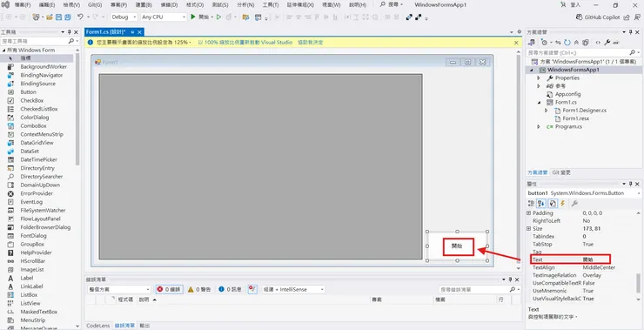Click the GitHub Copilot icon
This screenshot has height=330, width=644.
pyautogui.click(x=579, y=17)
